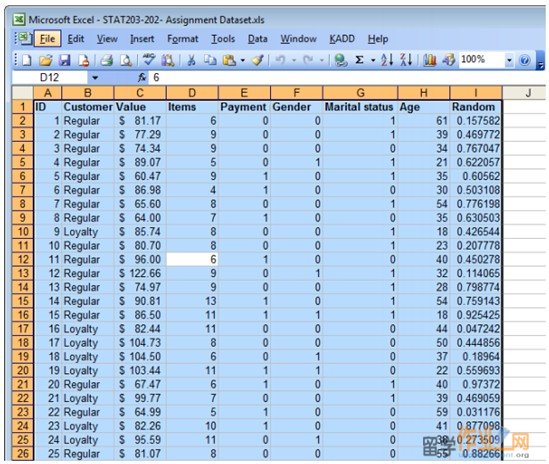549x464 pixels.
Task: Expand the AutoSum functions dropdown arrow
Action: (373, 61)
